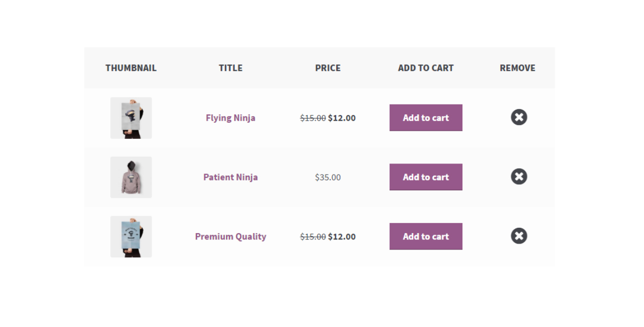Remove Premium Quality from the wishlist
This screenshot has height=327, width=644.
pyautogui.click(x=518, y=236)
